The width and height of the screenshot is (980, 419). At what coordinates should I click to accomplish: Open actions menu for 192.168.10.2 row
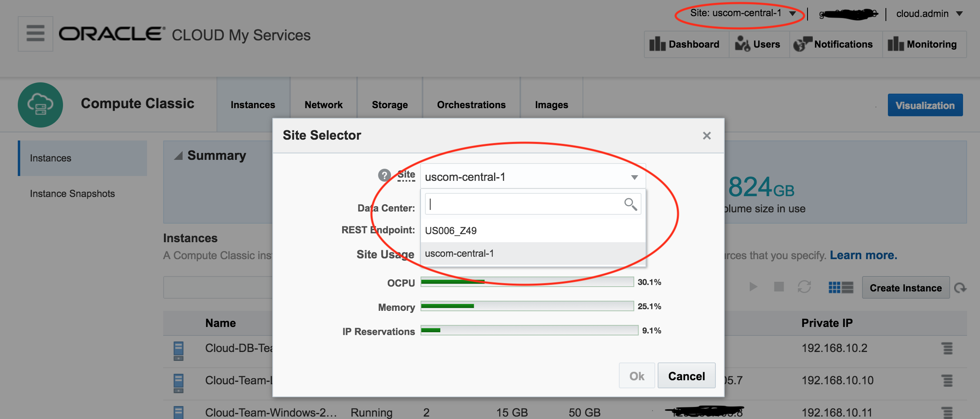point(947,348)
